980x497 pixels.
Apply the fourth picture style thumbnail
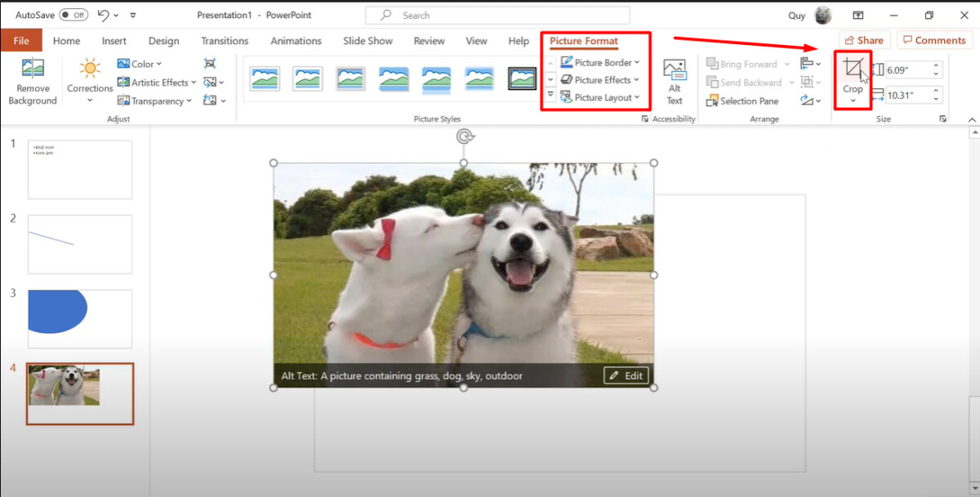click(x=394, y=78)
